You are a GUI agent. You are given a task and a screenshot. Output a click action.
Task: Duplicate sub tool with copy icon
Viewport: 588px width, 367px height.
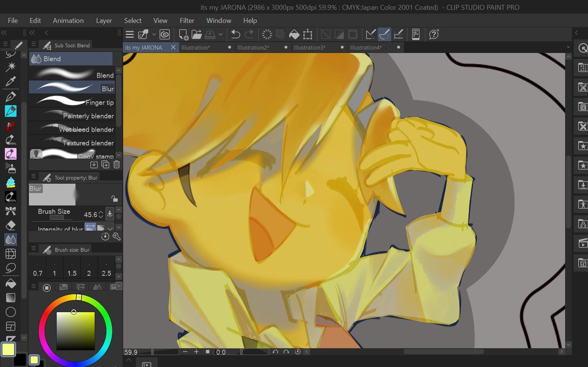pos(106,165)
